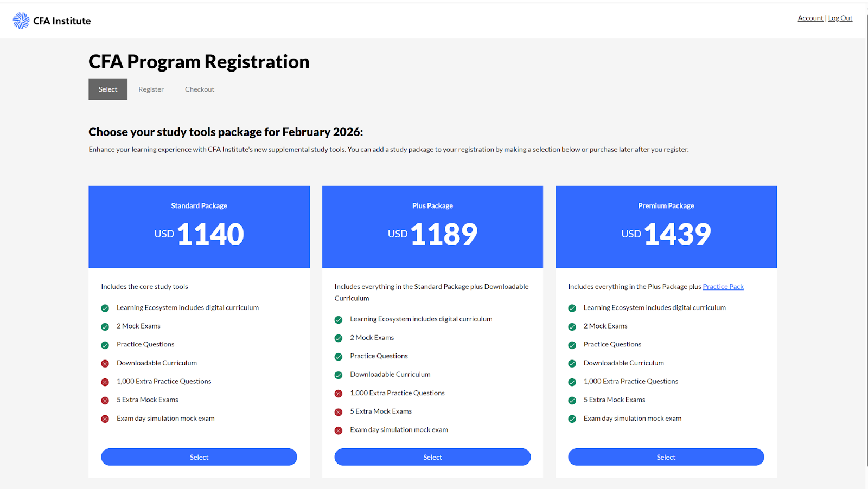Open the Practice Pack link
The image size is (868, 489).
pyautogui.click(x=723, y=287)
